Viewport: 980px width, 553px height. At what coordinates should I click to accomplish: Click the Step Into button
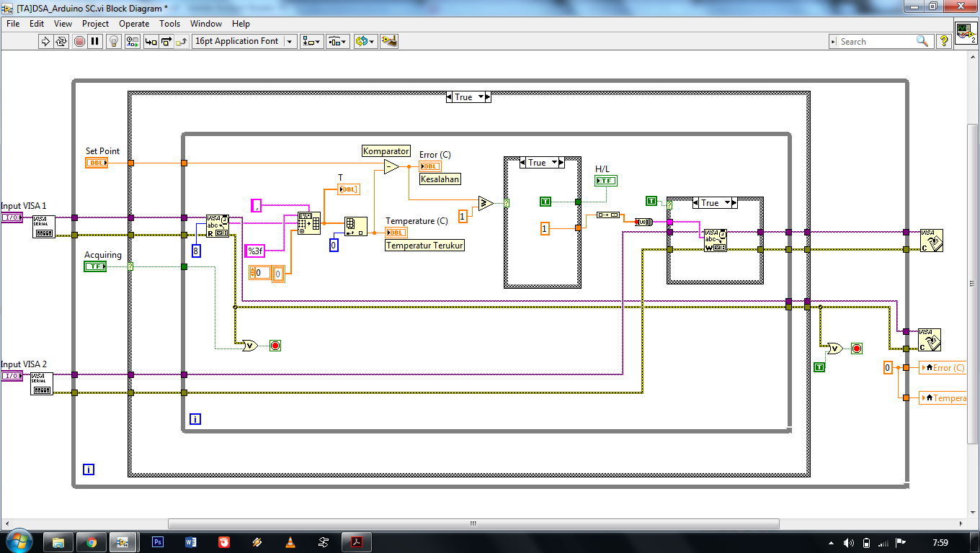coord(151,41)
